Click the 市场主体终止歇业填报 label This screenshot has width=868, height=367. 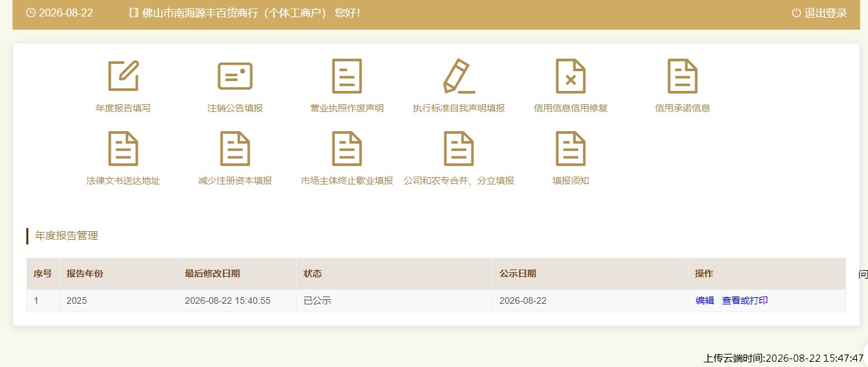coord(347,181)
